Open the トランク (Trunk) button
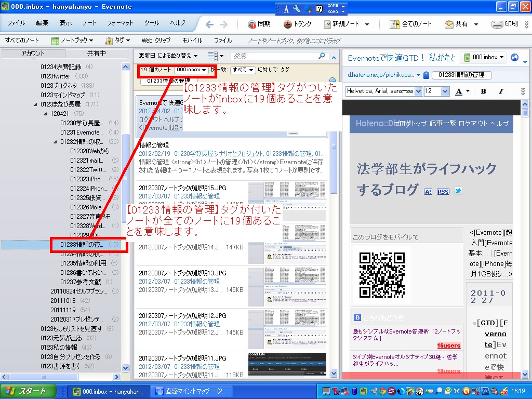532x399 pixels. point(298,24)
